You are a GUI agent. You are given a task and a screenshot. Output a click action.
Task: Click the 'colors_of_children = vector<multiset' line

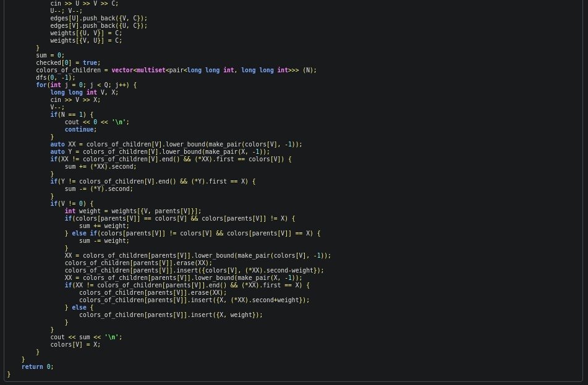click(x=176, y=70)
